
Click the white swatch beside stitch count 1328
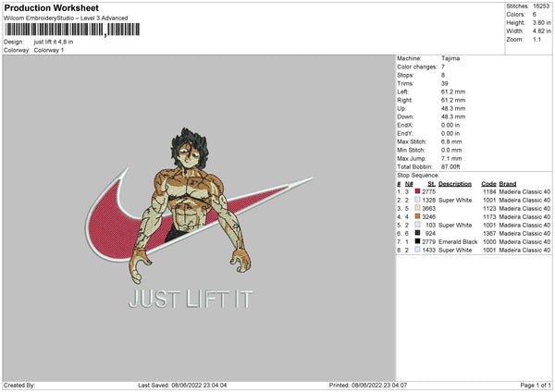pyautogui.click(x=417, y=200)
